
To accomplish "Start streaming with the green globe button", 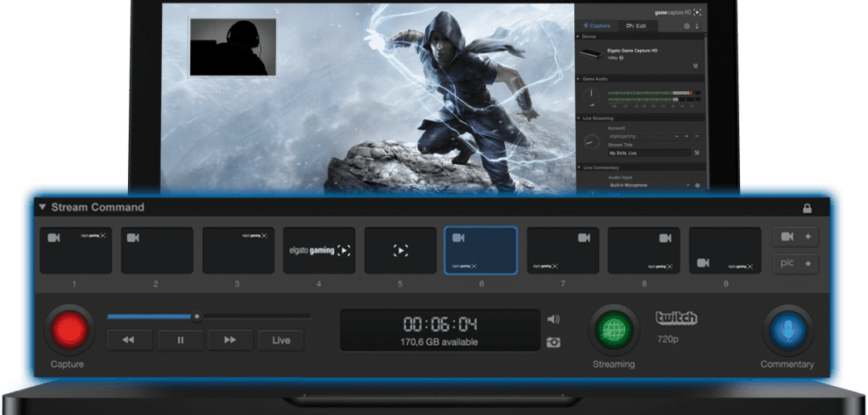I will pos(614,330).
